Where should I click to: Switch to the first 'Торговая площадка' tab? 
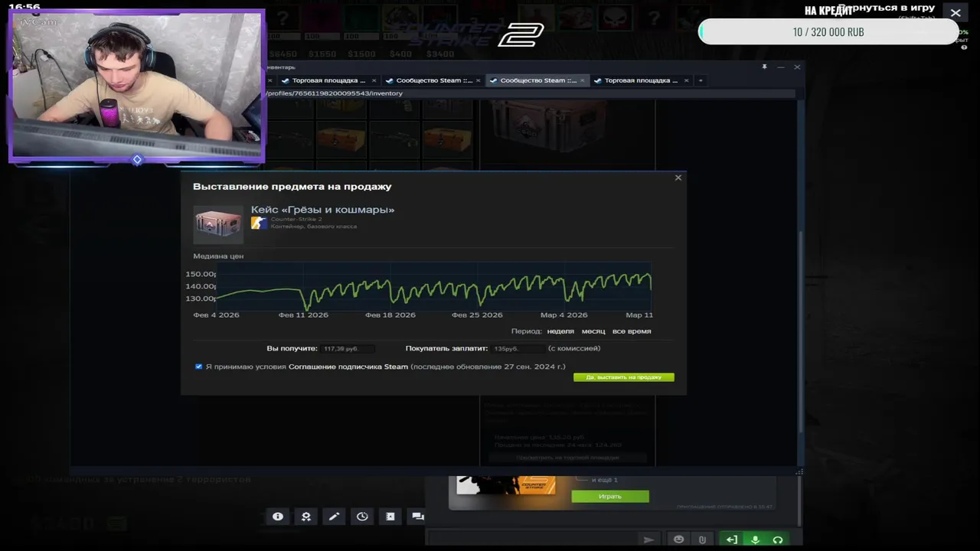(x=328, y=80)
